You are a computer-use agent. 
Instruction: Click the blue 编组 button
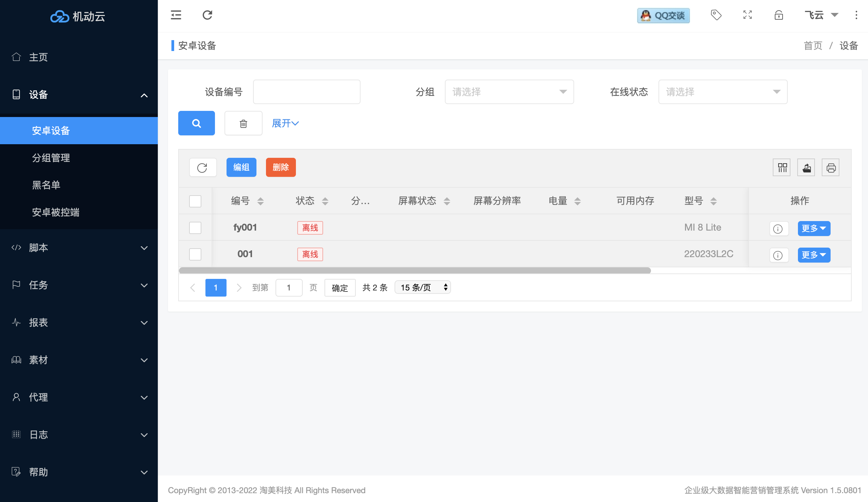(x=241, y=167)
